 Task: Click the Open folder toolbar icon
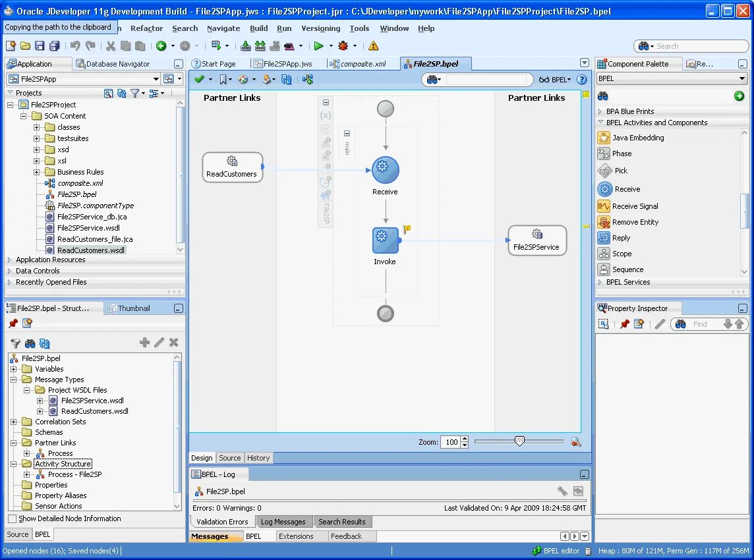[x=26, y=45]
